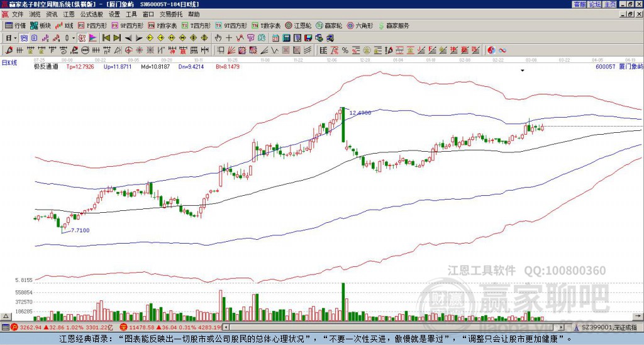Open the 江恩 menu
644x345 pixels.
[x=69, y=14]
